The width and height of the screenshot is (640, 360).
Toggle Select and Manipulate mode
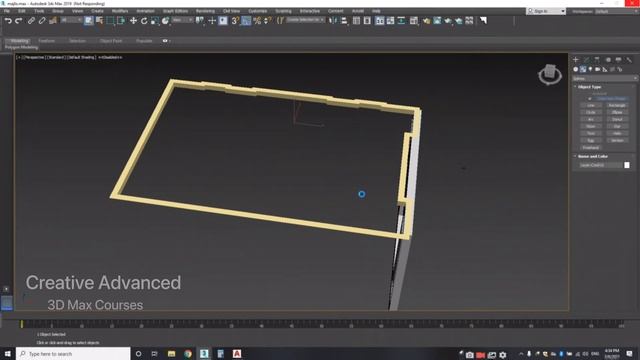[x=212, y=21]
